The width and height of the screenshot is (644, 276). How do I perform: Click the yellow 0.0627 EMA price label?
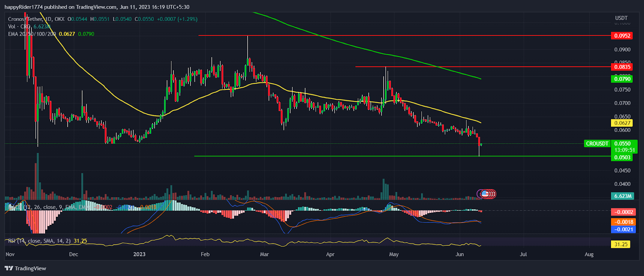[x=622, y=123]
